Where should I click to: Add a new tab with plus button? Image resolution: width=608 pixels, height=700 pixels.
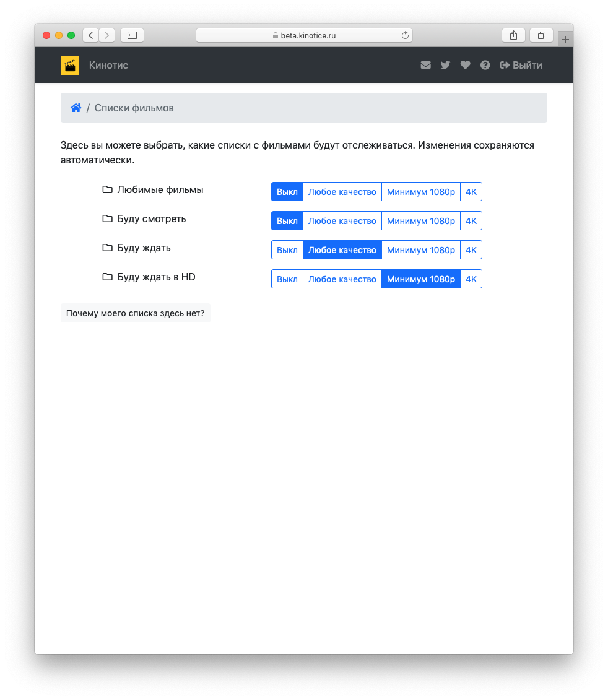[x=565, y=39]
